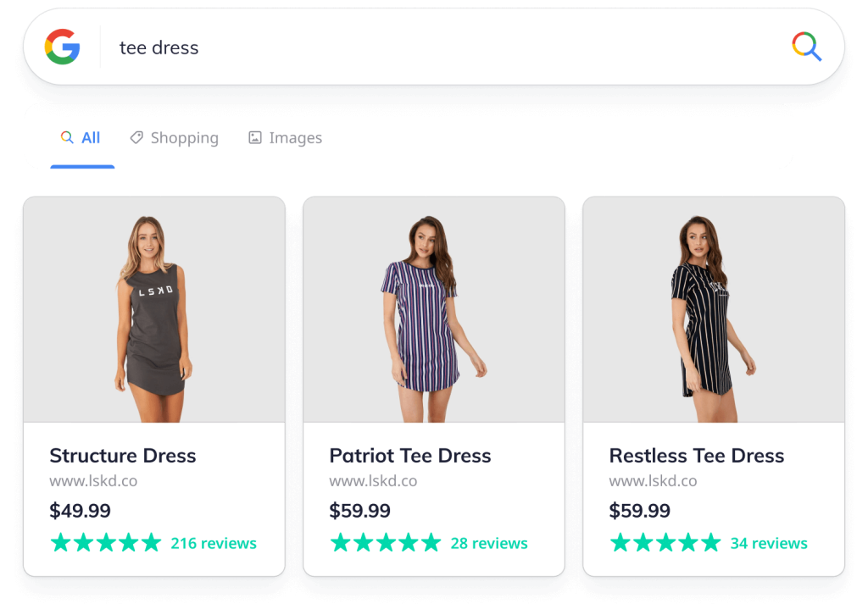Click the $59.99 price of Patriot Tee Dress

point(359,511)
